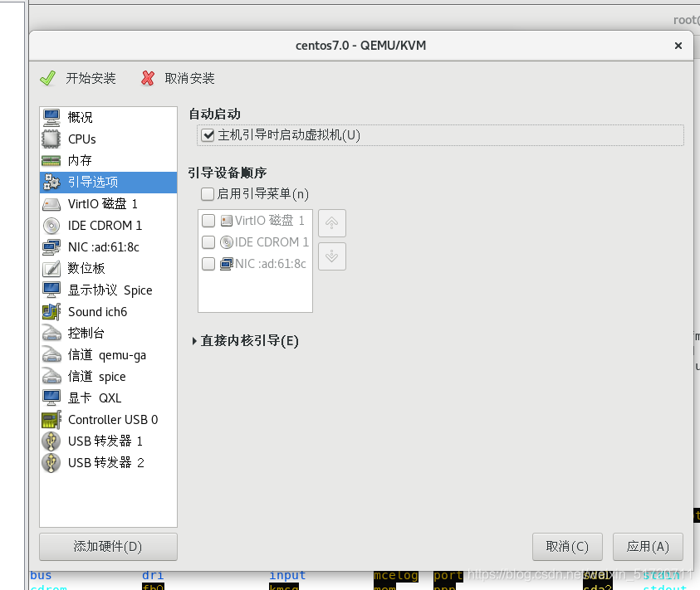Open the CPUs sidebar entry

coord(109,139)
